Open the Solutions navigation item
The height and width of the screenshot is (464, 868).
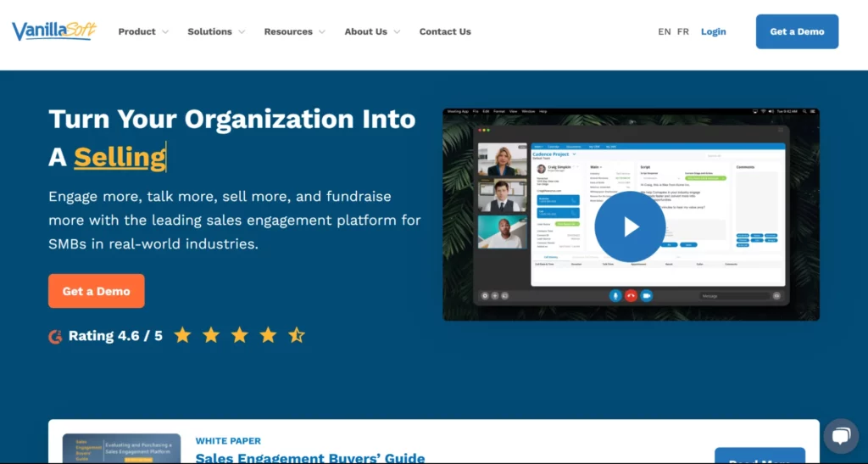pyautogui.click(x=210, y=31)
